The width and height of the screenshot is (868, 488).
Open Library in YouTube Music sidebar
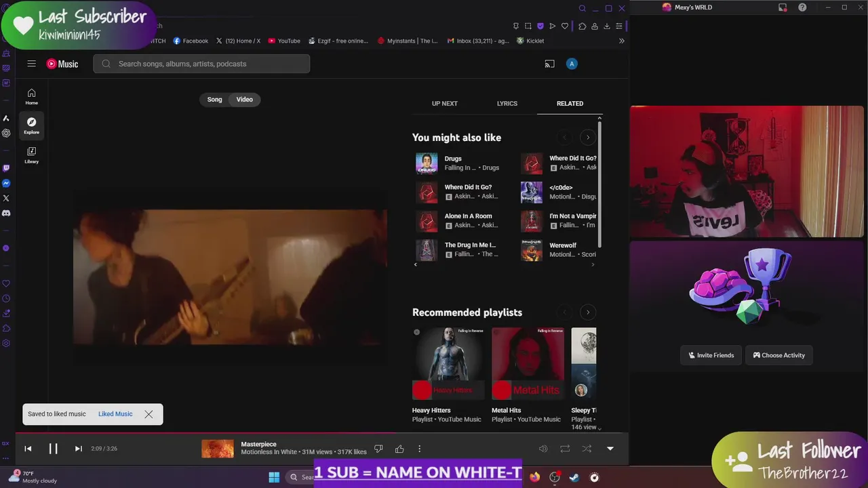(x=31, y=155)
